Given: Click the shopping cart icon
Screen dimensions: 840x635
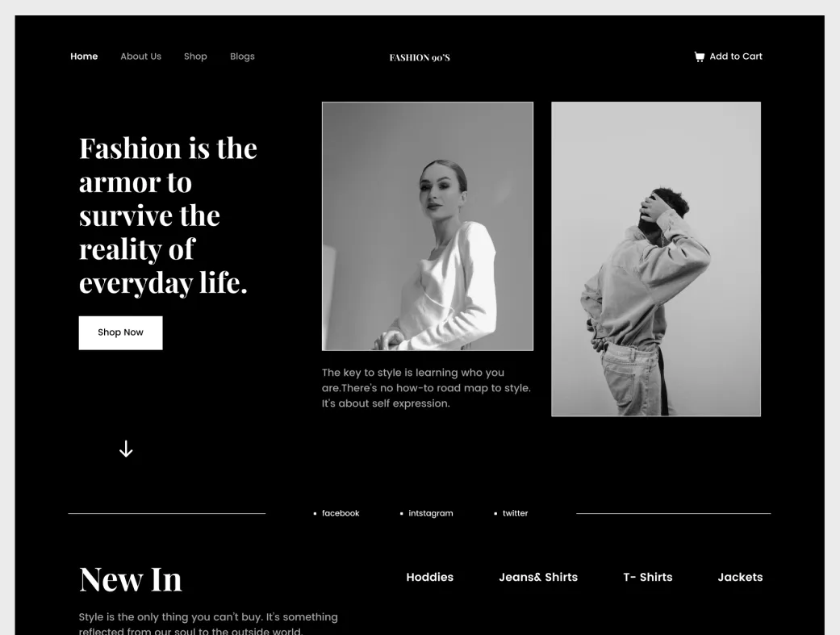Looking at the screenshot, I should click(x=699, y=56).
